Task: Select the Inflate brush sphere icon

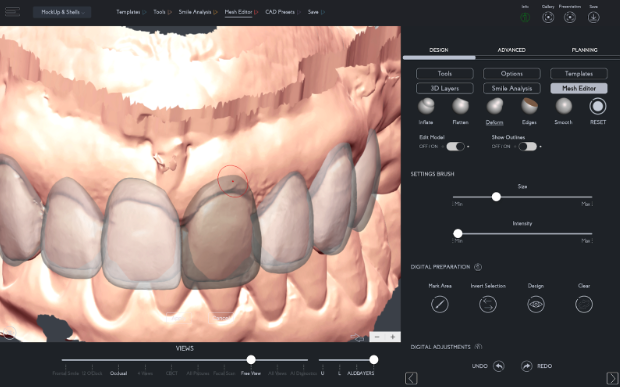Action: tap(426, 106)
